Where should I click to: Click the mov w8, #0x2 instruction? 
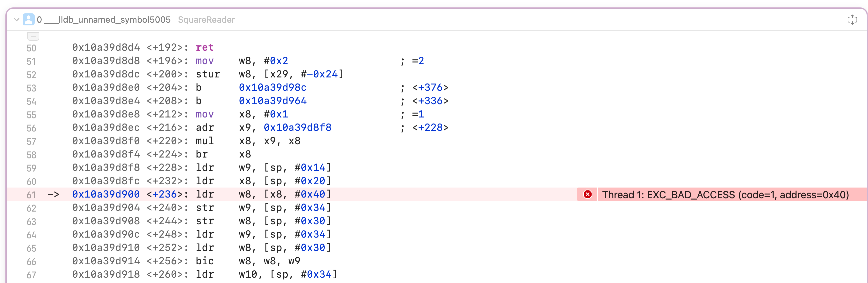242,61
